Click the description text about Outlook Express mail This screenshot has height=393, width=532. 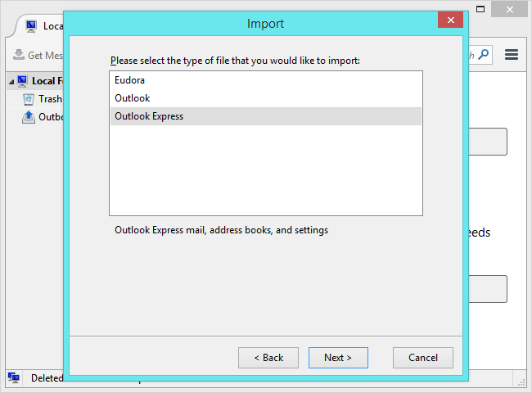pos(221,230)
